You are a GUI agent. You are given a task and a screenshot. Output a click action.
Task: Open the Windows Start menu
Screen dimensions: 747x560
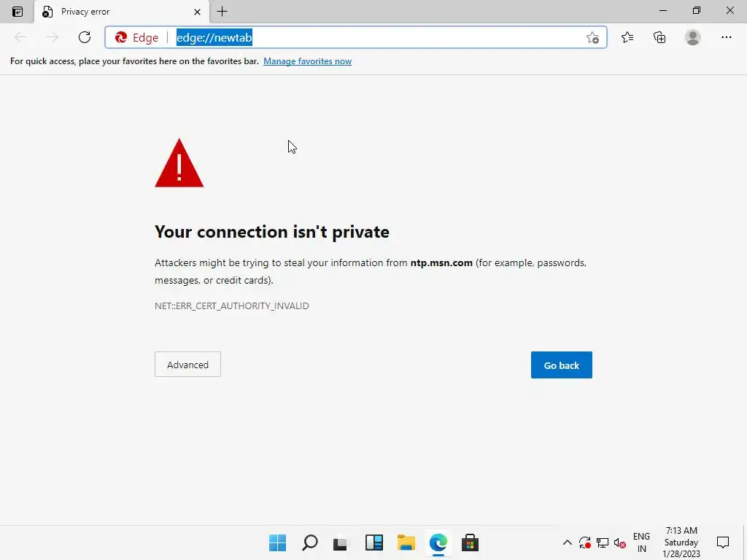278,542
